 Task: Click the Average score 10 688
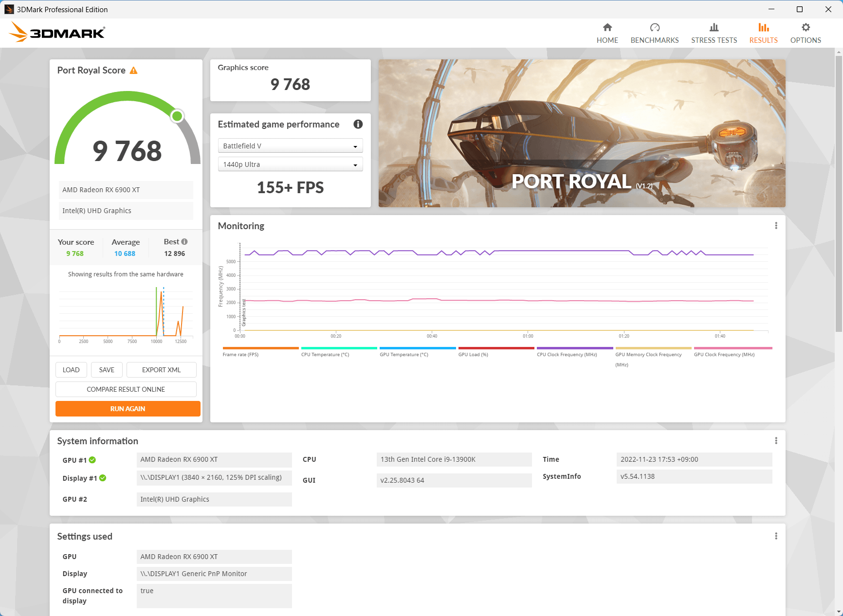(125, 254)
